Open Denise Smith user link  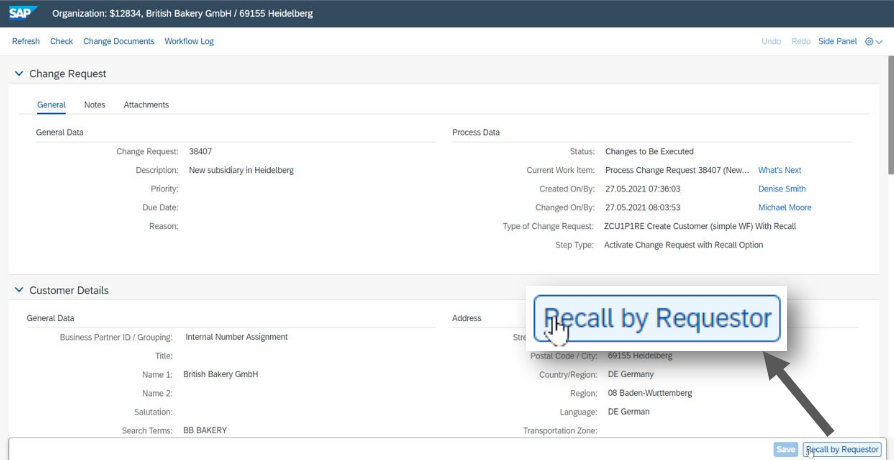tap(782, 189)
